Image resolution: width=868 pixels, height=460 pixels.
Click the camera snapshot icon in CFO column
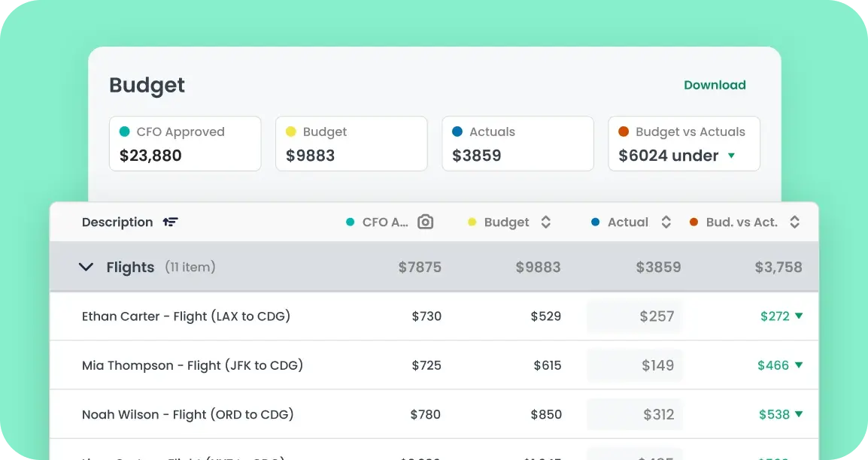pos(425,222)
